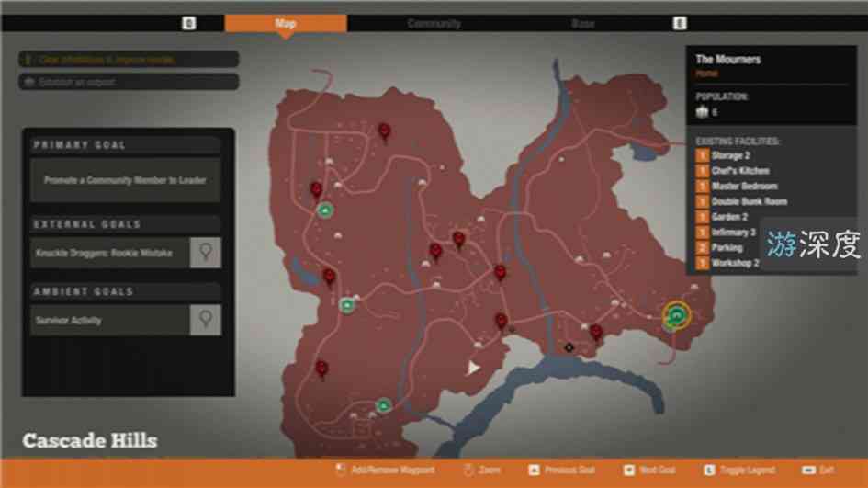The width and height of the screenshot is (868, 488).
Task: Select the northernmost red plague heart pin
Action: [x=384, y=132]
